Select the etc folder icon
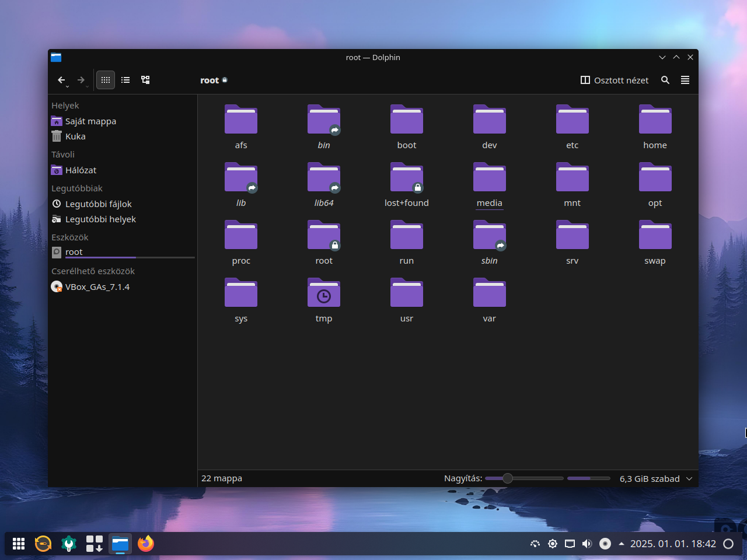This screenshot has height=560, width=747. click(x=573, y=119)
